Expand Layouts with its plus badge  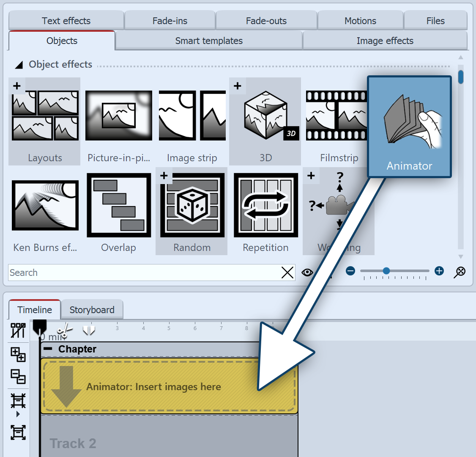click(x=17, y=86)
